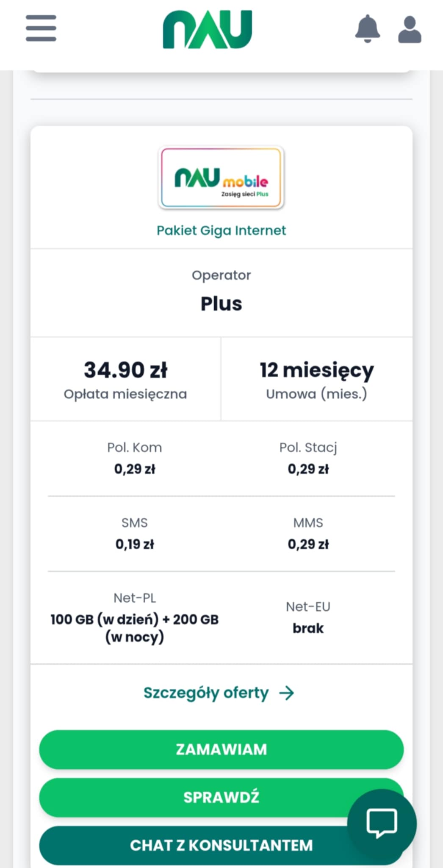This screenshot has height=868, width=443.
Task: Tap the Pol. Kom call rate
Action: (x=135, y=469)
